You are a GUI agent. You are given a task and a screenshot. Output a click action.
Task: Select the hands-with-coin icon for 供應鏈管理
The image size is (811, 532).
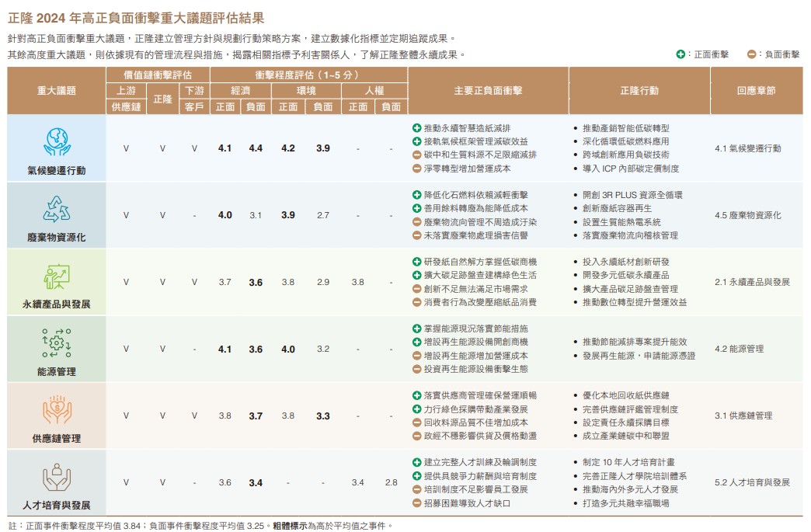click(57, 409)
